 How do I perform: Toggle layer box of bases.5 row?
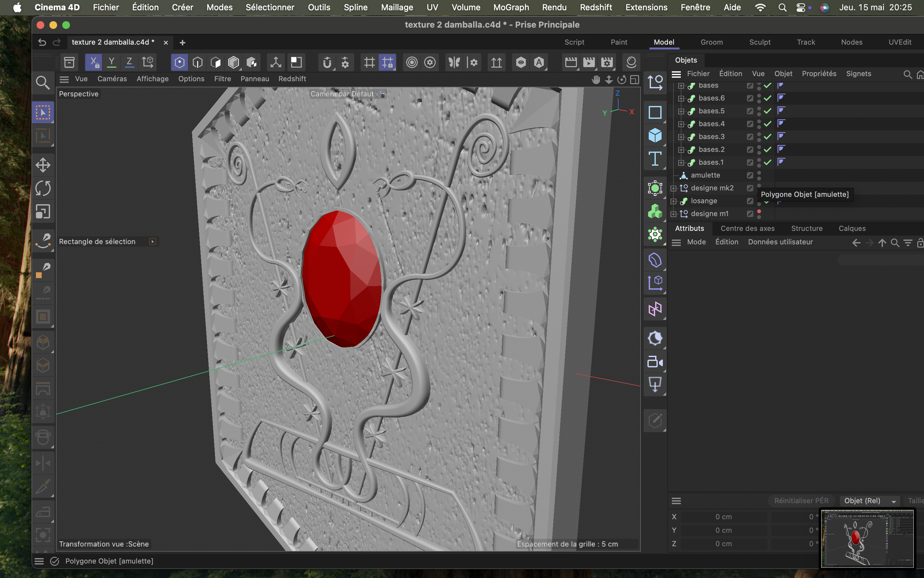coord(750,111)
